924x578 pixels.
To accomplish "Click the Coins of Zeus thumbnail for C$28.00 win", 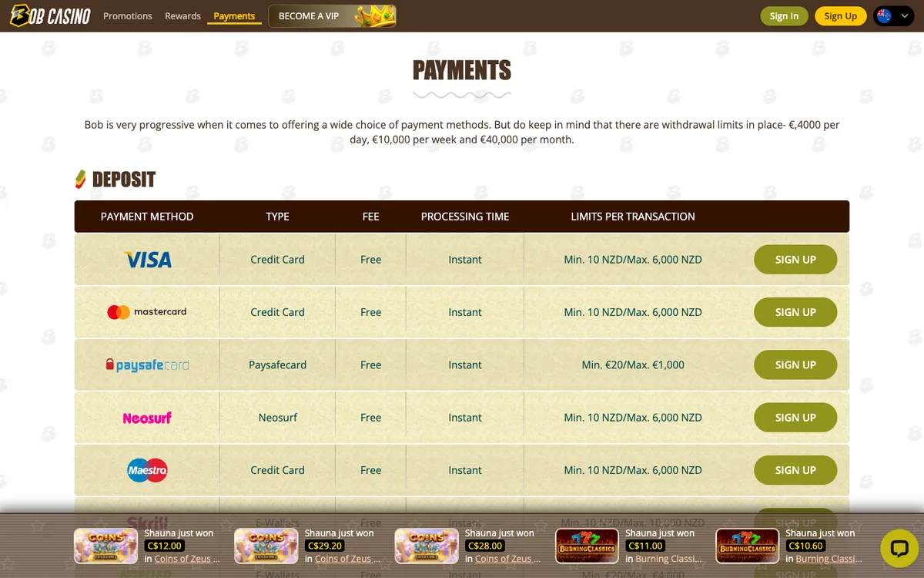I will [427, 546].
